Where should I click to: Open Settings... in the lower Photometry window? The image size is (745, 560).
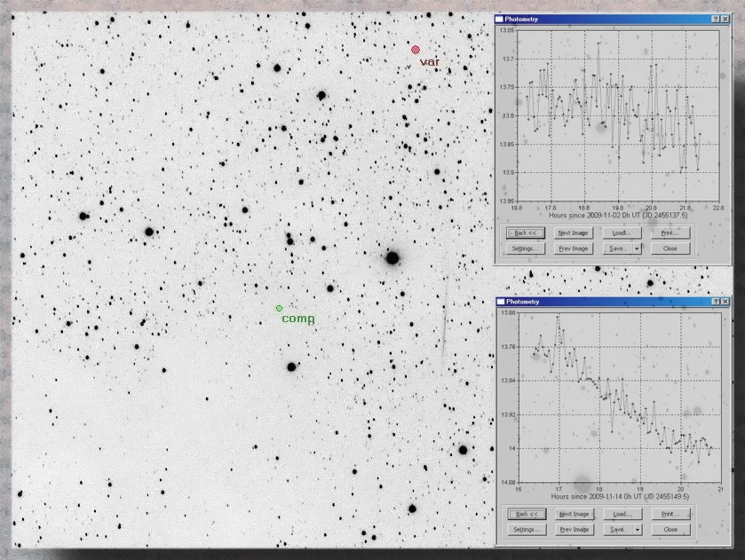point(525,530)
